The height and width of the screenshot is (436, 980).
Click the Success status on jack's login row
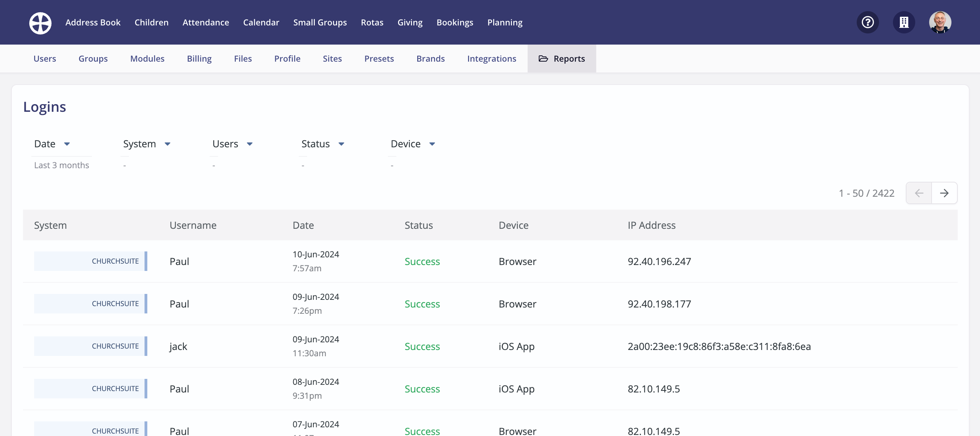(422, 346)
